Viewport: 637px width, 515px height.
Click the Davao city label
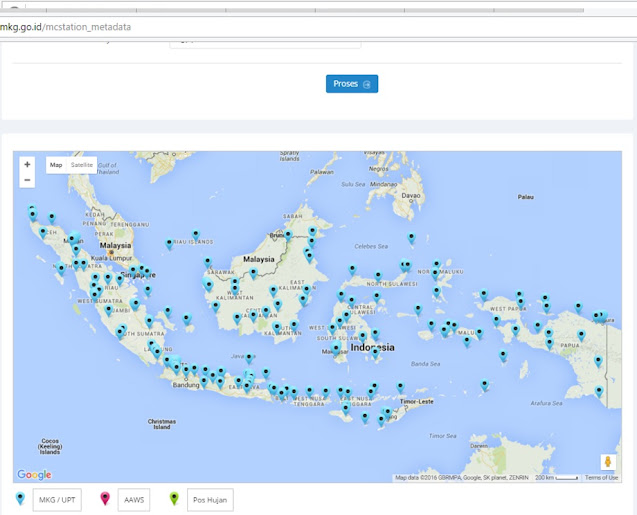pos(411,195)
